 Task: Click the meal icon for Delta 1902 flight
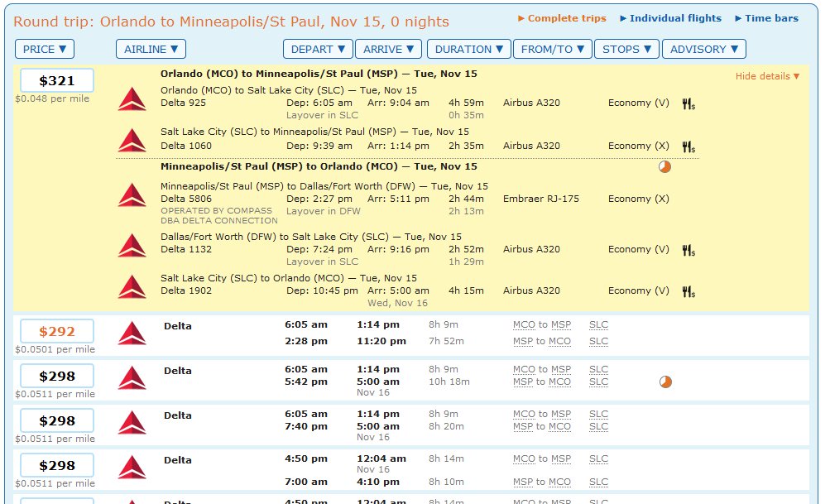pos(688,291)
